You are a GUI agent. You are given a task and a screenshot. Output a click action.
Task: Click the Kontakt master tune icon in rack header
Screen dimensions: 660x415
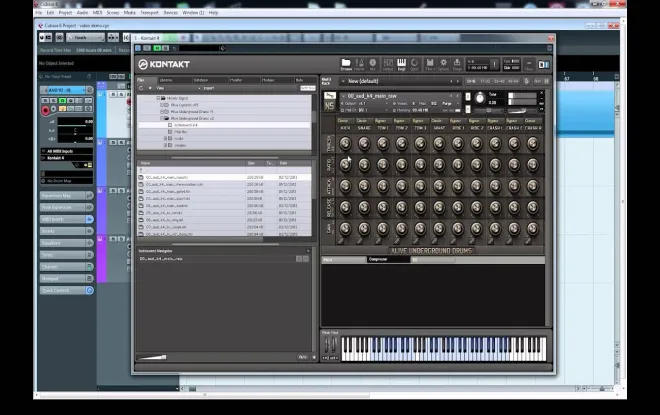(x=527, y=81)
